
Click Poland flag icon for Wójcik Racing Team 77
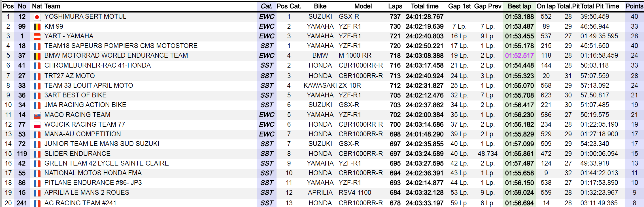point(37,125)
